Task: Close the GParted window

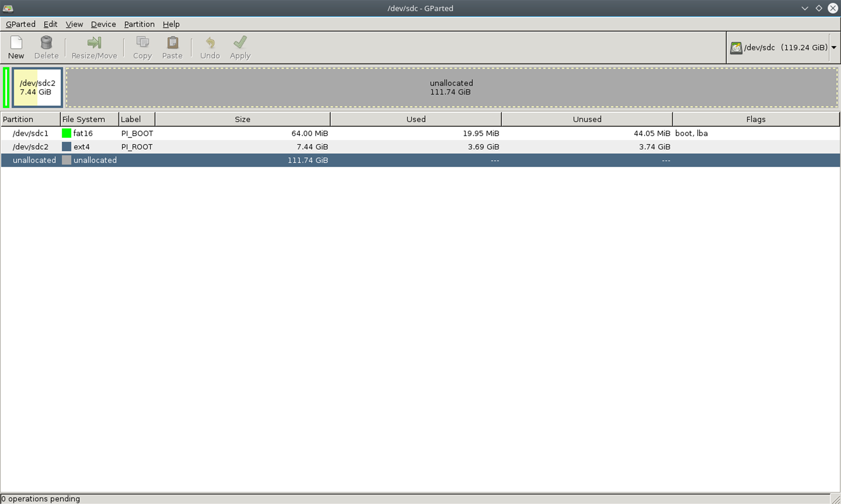Action: (833, 8)
